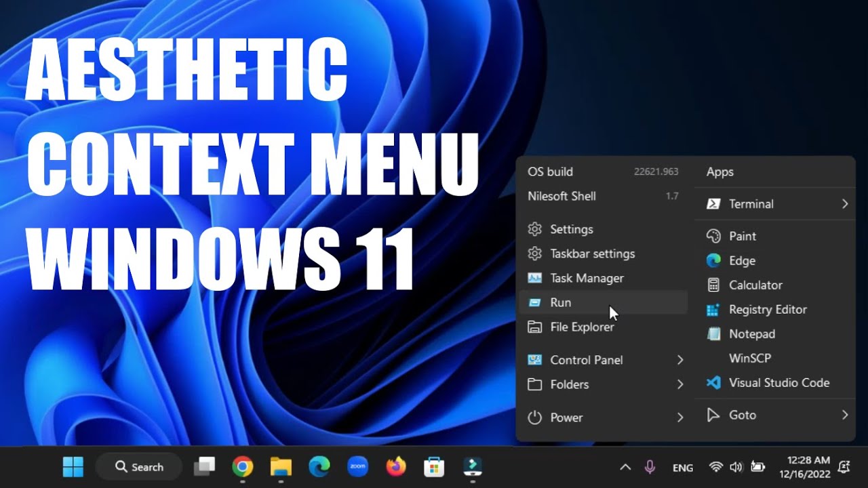The width and height of the screenshot is (868, 488).
Task: Click the Notepad icon
Action: click(x=713, y=333)
